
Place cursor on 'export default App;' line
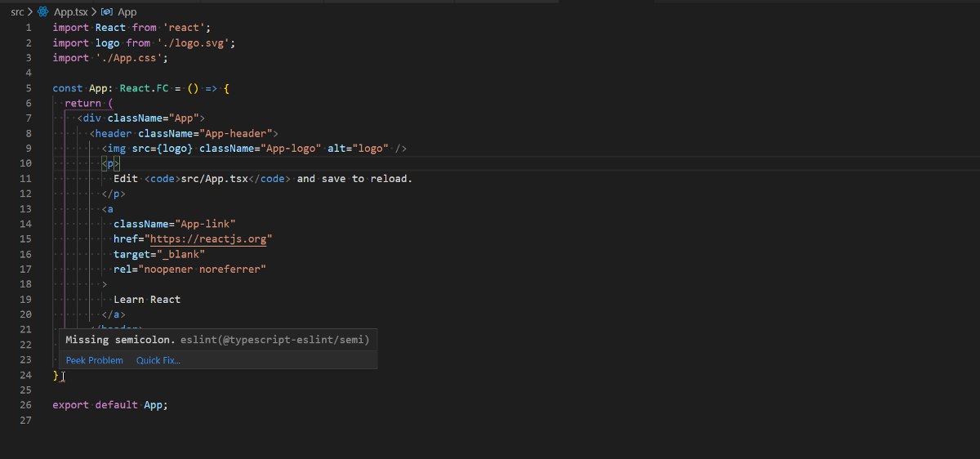pyautogui.click(x=110, y=405)
